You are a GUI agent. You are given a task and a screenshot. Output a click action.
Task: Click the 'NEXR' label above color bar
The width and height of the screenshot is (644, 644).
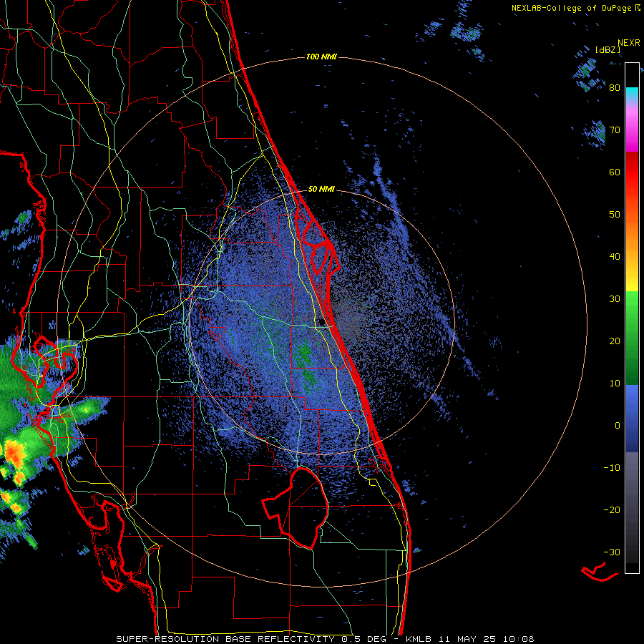(629, 43)
